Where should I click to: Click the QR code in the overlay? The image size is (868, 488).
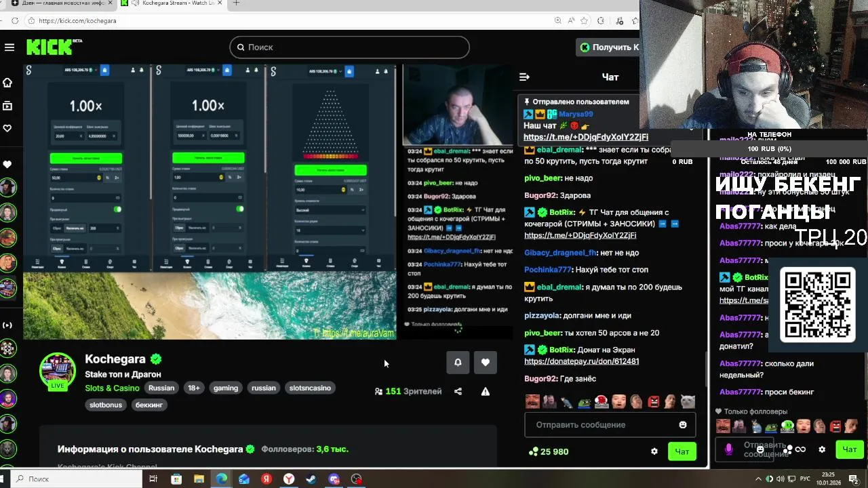click(x=818, y=305)
